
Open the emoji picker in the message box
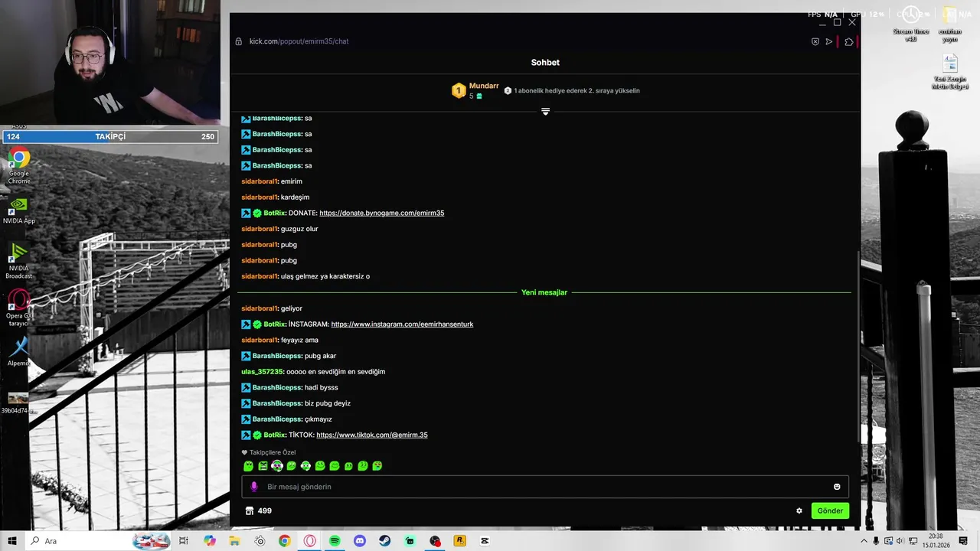(x=837, y=487)
